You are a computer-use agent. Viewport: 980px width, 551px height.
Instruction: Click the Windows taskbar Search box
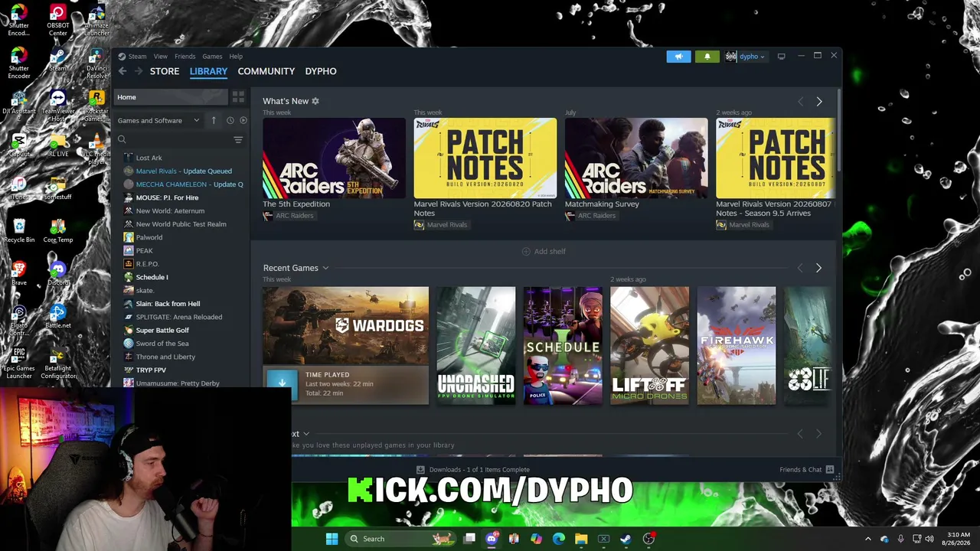coord(400,539)
